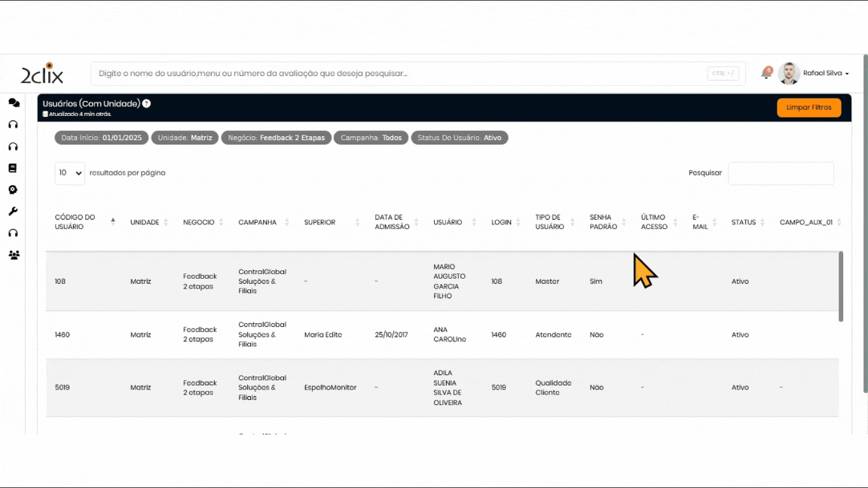This screenshot has height=488, width=868.
Task: Open the chat bubbles sidebar icon
Action: point(14,102)
